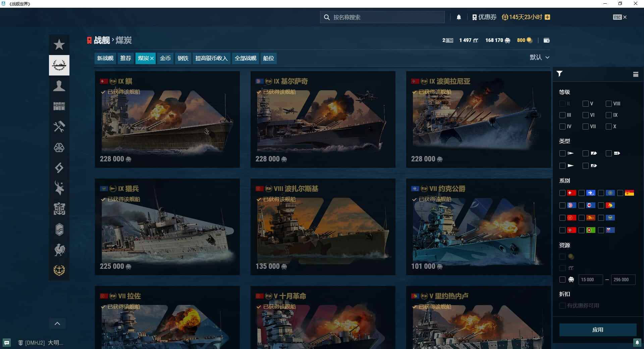Open the commanders section in sidebar
Viewport: 644px width, 349px height.
[59, 86]
